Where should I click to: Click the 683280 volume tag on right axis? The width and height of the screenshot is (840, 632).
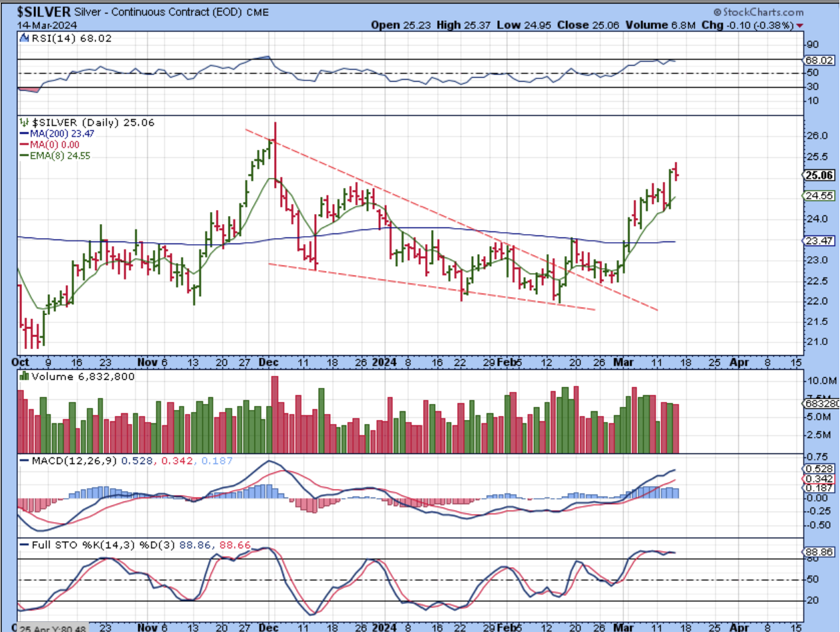click(821, 403)
